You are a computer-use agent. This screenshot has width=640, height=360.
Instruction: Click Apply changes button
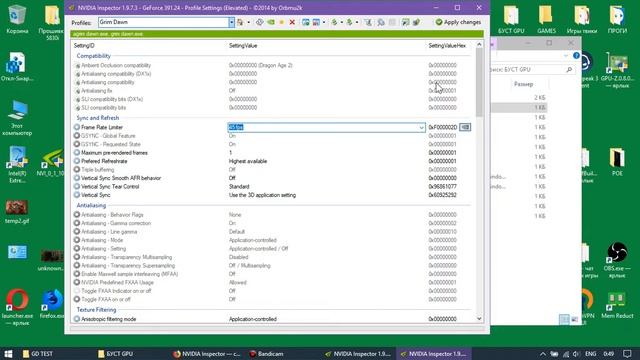458,22
